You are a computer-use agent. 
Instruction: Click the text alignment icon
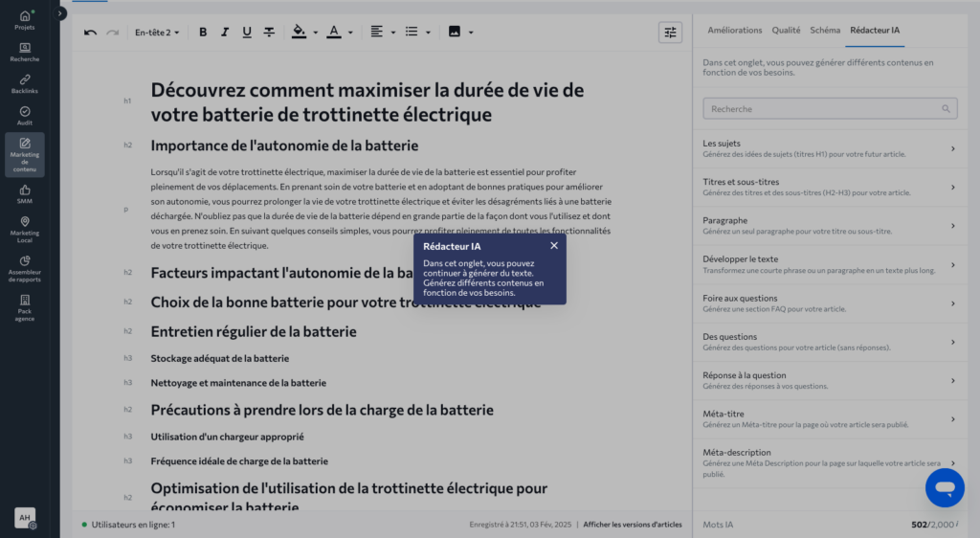376,32
